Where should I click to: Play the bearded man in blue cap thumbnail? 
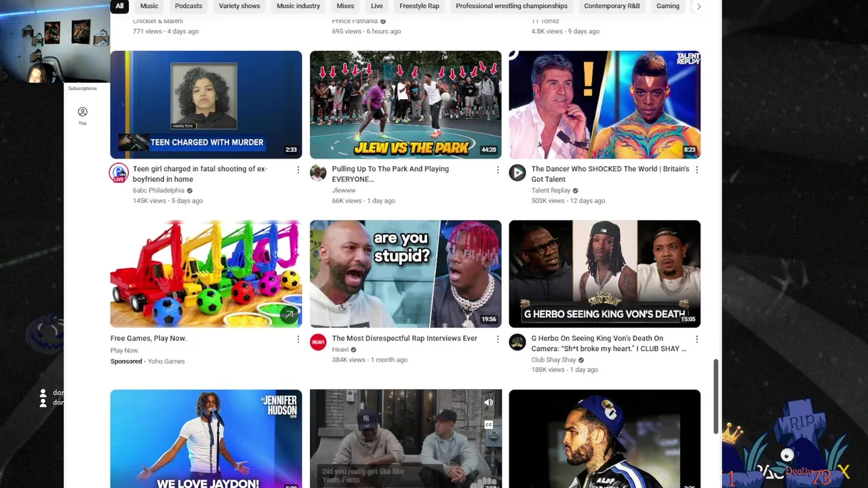605,439
